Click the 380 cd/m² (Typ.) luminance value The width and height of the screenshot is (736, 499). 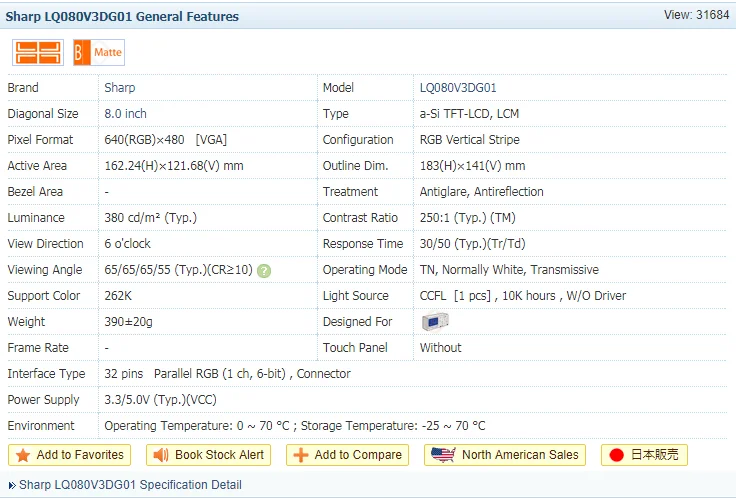(x=151, y=218)
